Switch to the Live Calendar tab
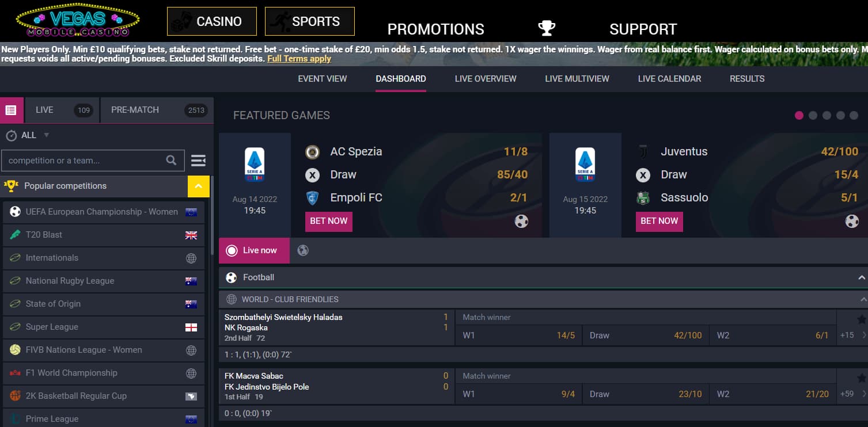 (669, 79)
